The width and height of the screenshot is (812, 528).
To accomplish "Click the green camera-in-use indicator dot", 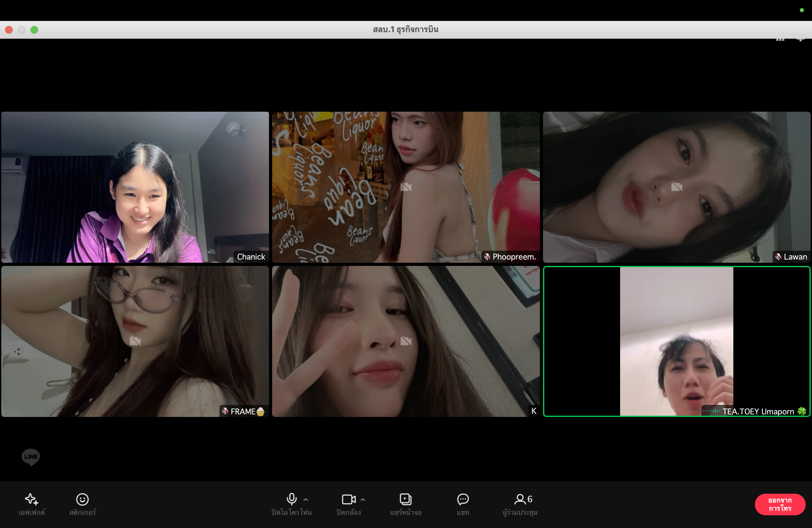I will coord(802,10).
